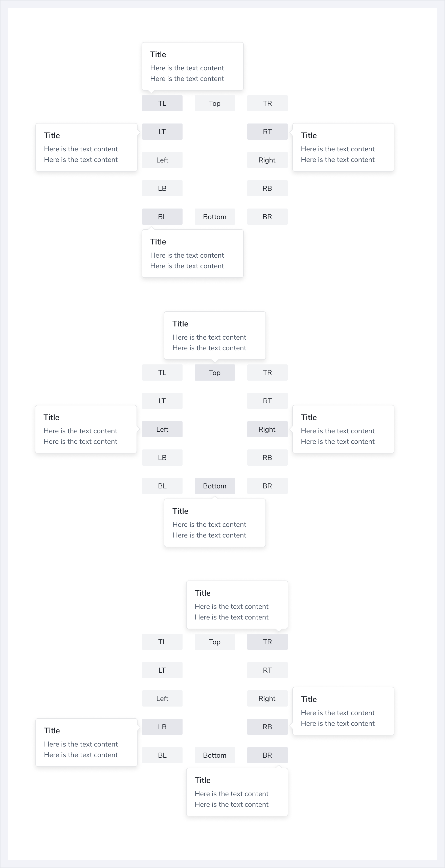This screenshot has height=868, width=445.
Task: Click the highlighted TR button
Action: click(x=267, y=642)
